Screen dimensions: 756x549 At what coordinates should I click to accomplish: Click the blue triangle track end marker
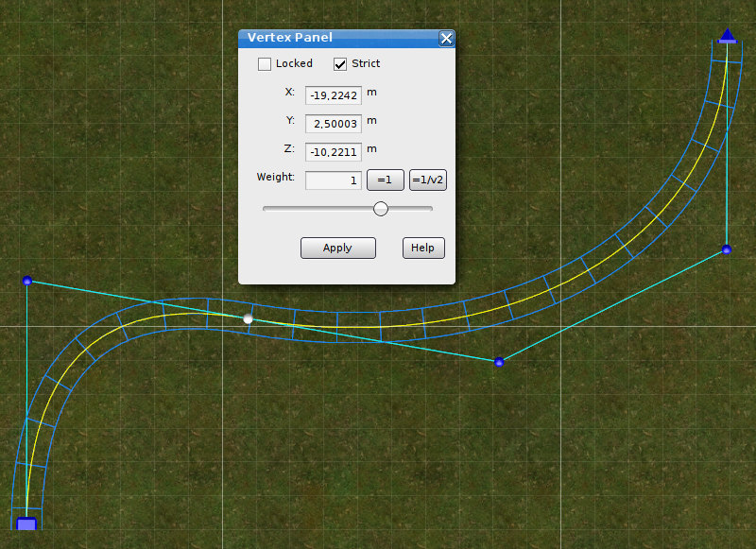tap(727, 36)
